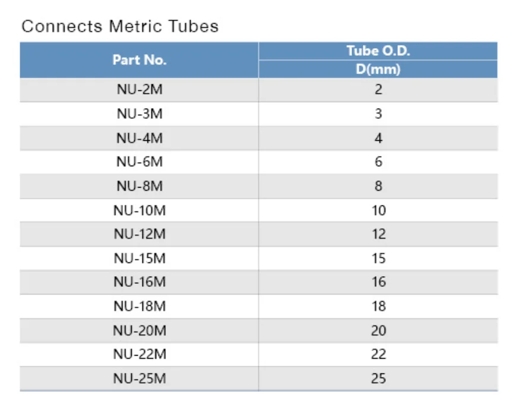The image size is (532, 418).
Task: Select part number NU-20M
Action: tap(140, 331)
